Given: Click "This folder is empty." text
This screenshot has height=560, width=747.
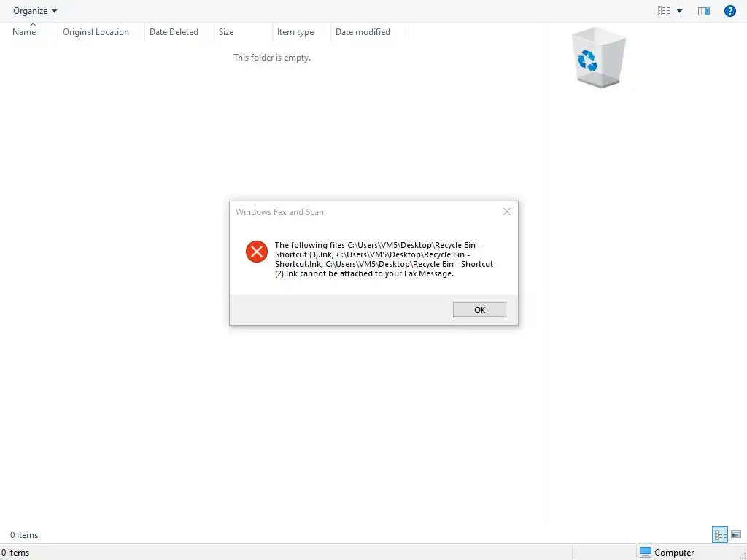Looking at the screenshot, I should (272, 57).
